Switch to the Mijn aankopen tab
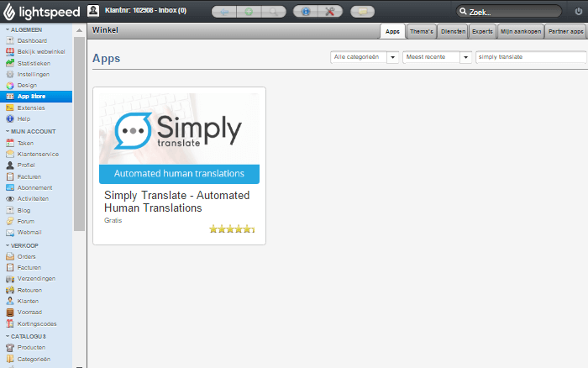This screenshot has height=368, width=588. [x=521, y=32]
